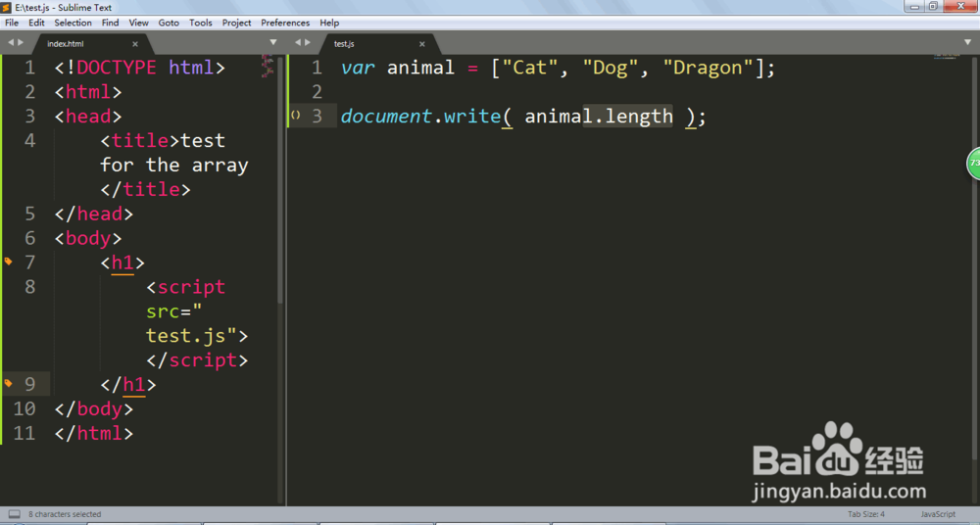Click the minimap of test.js

[x=947, y=56]
